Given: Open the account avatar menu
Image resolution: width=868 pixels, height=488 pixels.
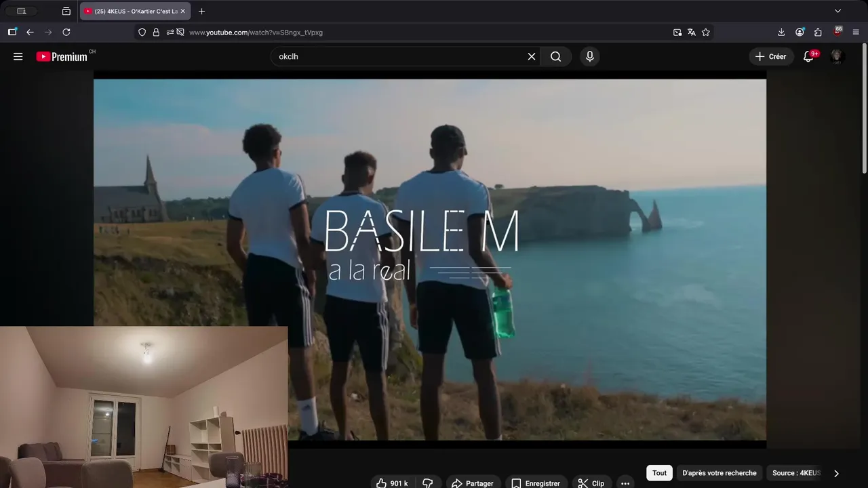Looking at the screenshot, I should 837,57.
